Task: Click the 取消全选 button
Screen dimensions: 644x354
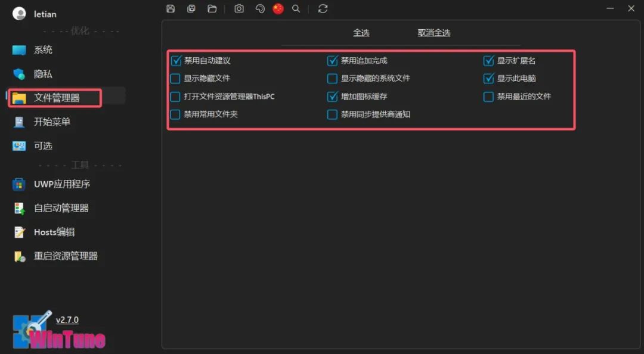Action: [434, 33]
